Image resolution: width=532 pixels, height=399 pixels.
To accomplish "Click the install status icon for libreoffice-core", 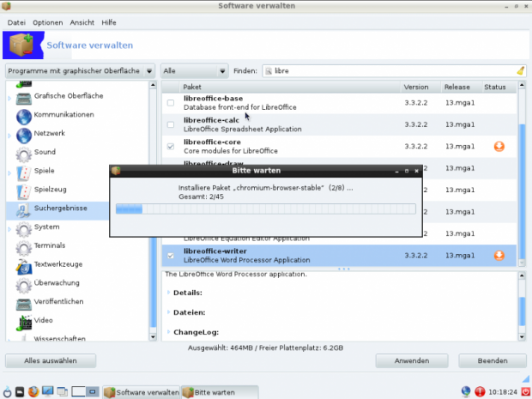I will pyautogui.click(x=499, y=147).
